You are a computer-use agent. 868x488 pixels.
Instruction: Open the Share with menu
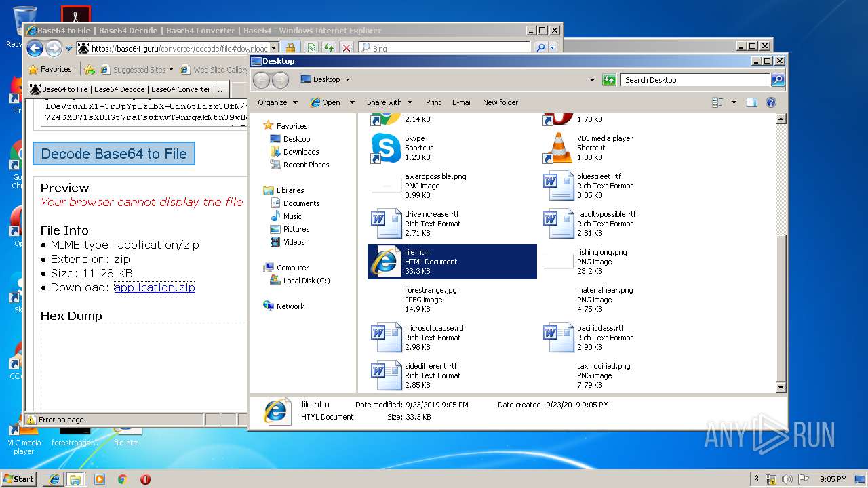pos(389,102)
